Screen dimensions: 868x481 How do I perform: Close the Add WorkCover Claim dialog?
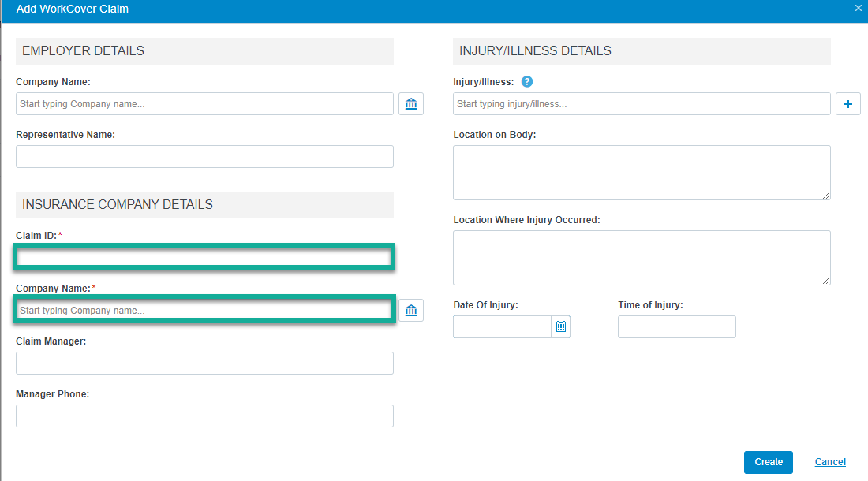pos(858,9)
